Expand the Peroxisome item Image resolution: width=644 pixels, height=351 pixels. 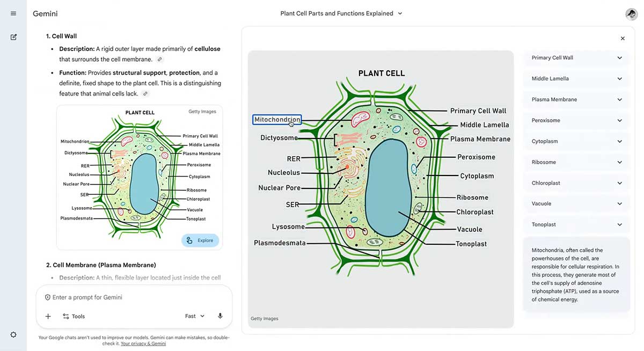click(576, 120)
